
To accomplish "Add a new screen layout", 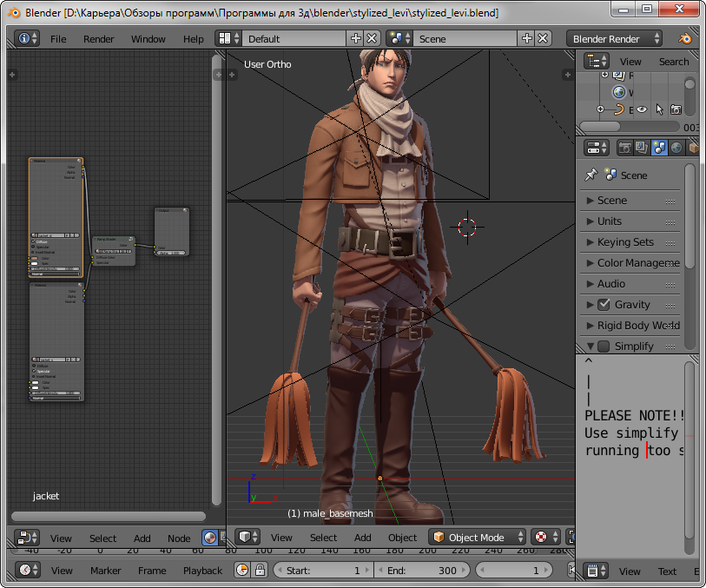I will coord(356,39).
